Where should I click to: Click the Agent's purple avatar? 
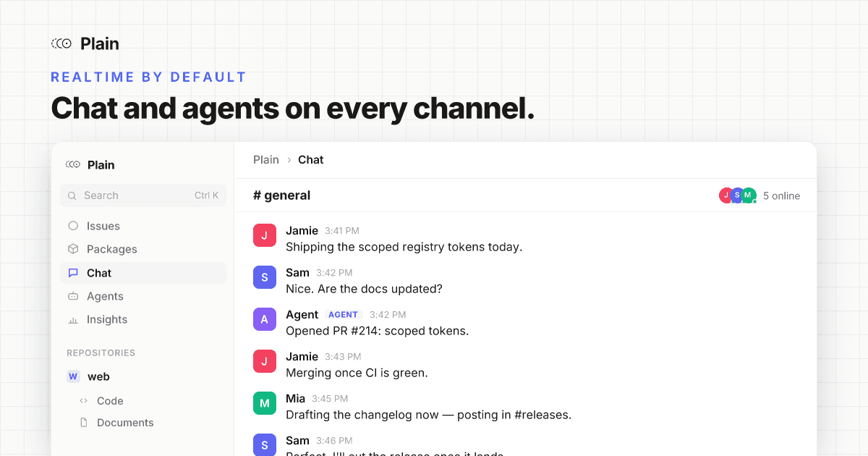coord(265,319)
